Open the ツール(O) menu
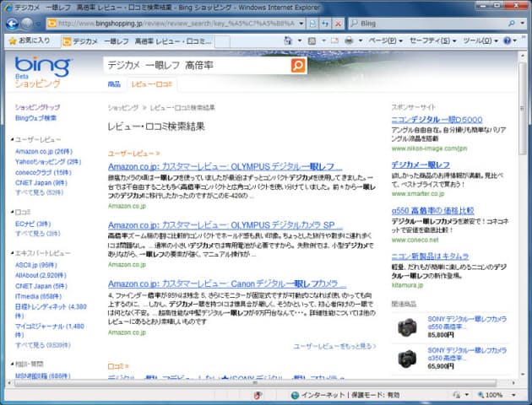This screenshot has width=532, height=405. tap(480, 40)
